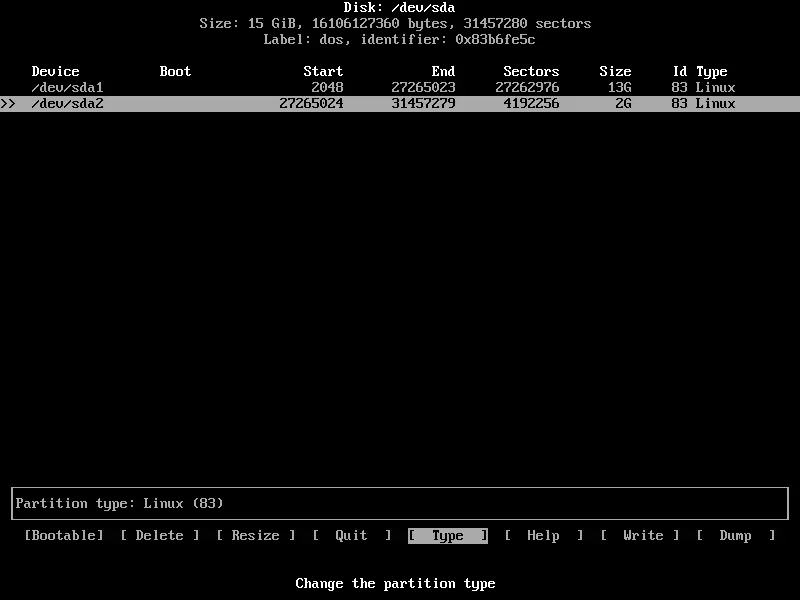Select the Delete menu option
This screenshot has height=600, width=800.
pos(159,535)
